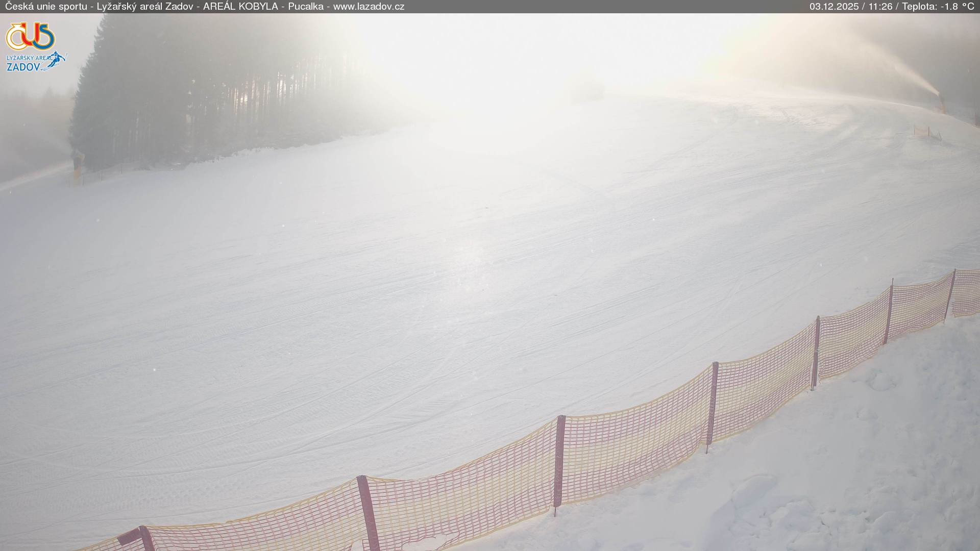
Task: Click the Pucalka camera name in header
Action: (x=305, y=7)
